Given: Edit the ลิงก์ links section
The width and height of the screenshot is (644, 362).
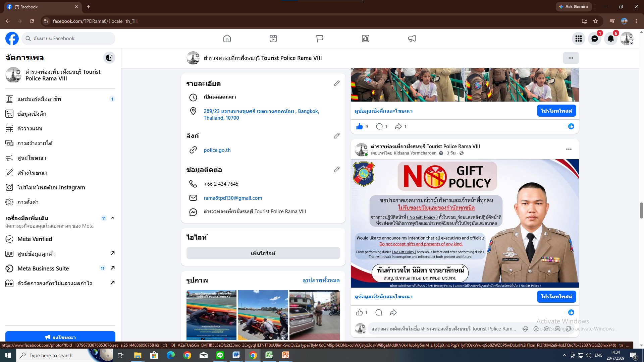Looking at the screenshot, I should 337,136.
